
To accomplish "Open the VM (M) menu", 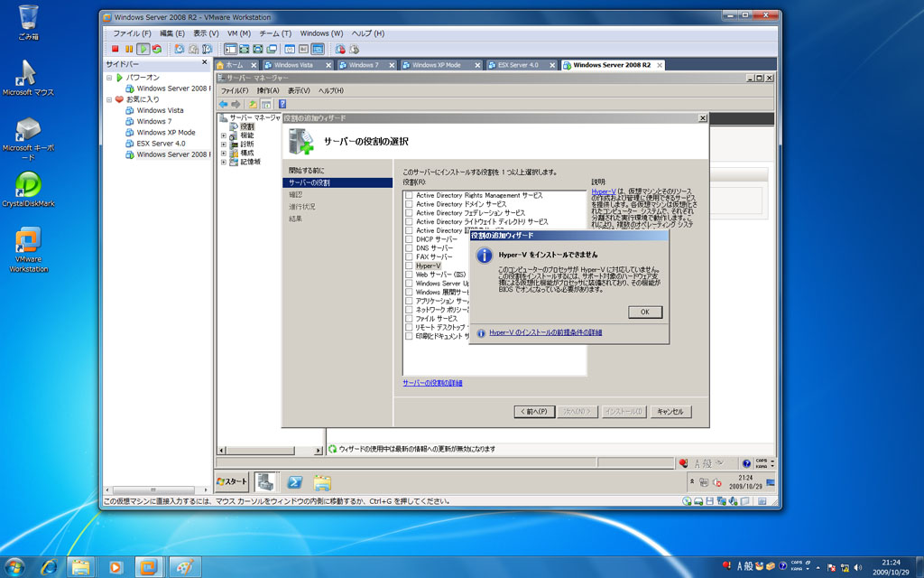I will click(238, 33).
